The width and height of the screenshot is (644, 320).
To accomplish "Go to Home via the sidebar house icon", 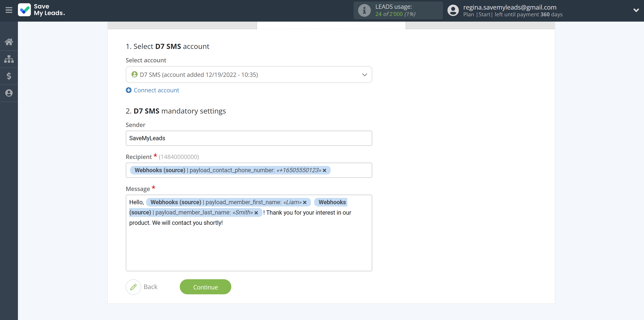I will point(9,42).
